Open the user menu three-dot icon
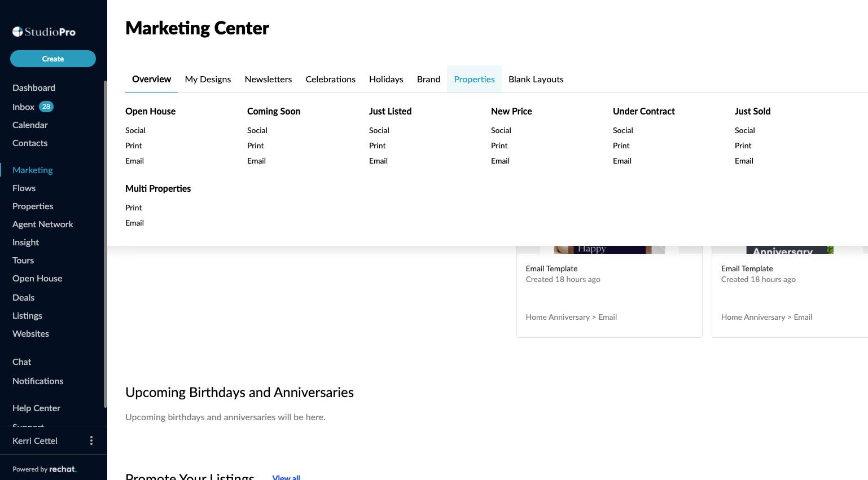 [x=91, y=441]
